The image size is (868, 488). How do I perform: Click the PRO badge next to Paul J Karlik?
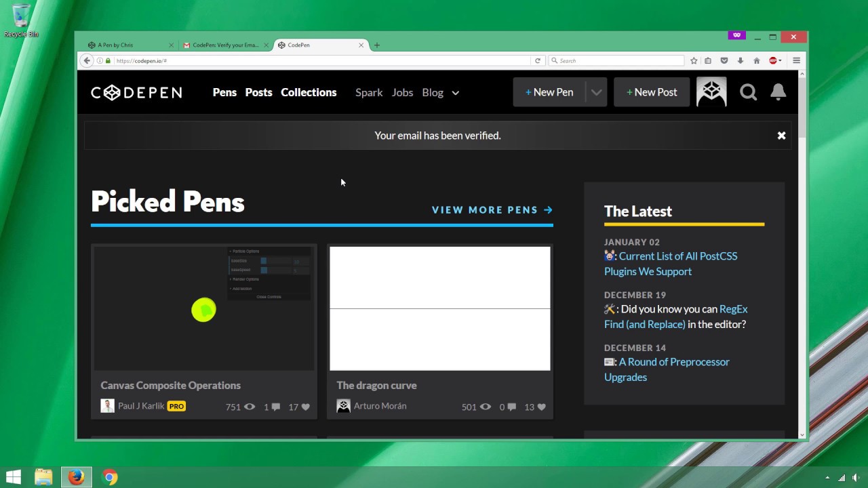coord(176,406)
